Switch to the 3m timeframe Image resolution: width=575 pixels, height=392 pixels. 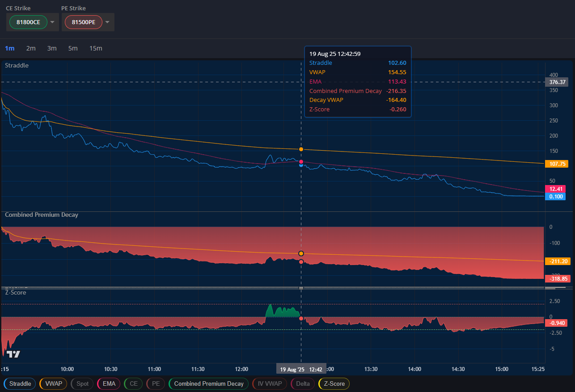pyautogui.click(x=52, y=48)
